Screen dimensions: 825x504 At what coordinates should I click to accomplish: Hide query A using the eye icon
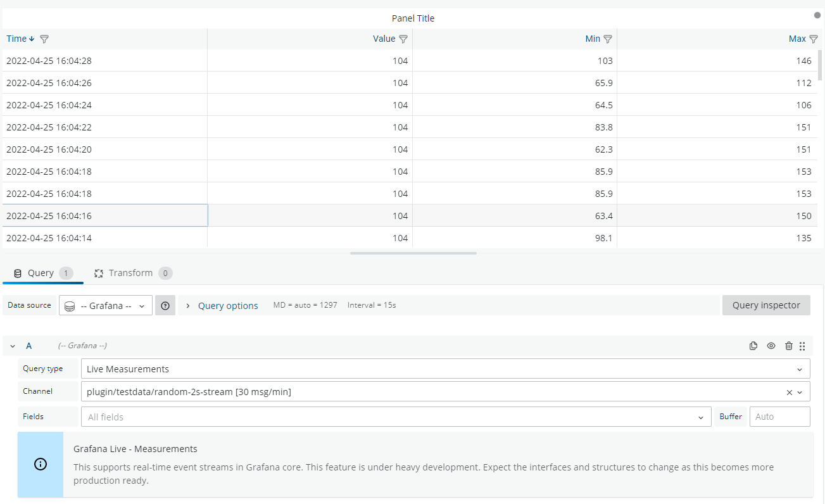click(771, 346)
